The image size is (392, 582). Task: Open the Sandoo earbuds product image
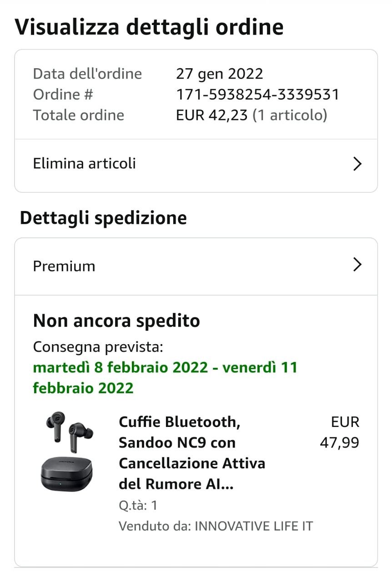pos(67,452)
